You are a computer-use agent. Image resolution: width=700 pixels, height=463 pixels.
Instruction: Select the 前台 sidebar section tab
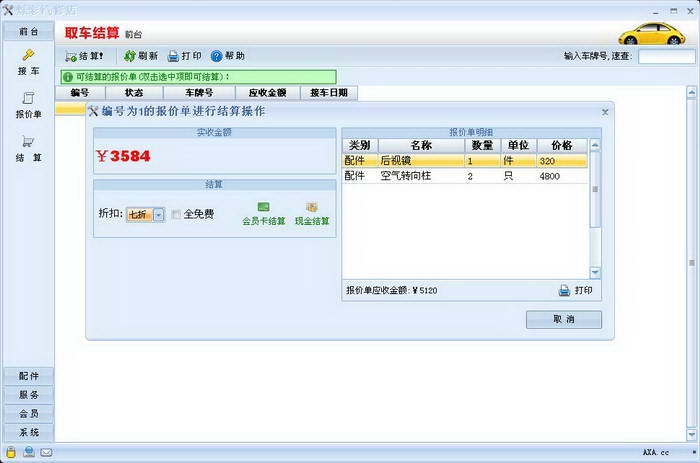(x=29, y=32)
